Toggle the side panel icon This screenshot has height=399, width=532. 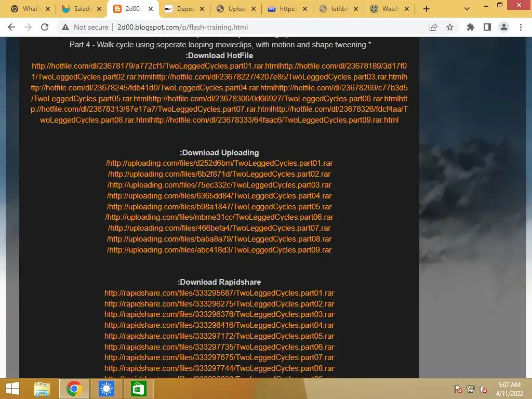point(487,27)
